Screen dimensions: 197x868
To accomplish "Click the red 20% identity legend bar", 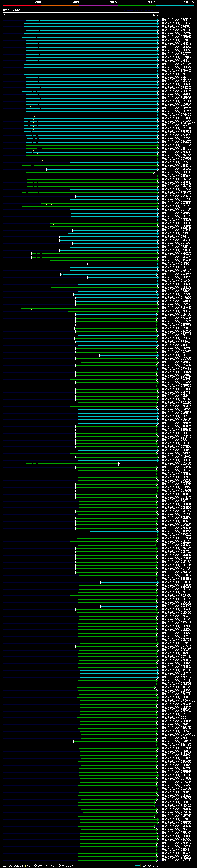I will click(x=22, y=6).
